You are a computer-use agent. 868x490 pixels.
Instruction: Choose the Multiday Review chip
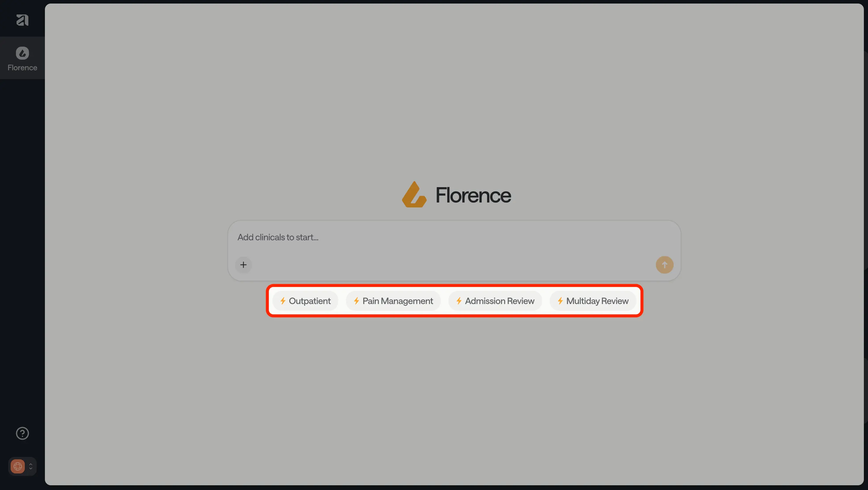point(597,301)
